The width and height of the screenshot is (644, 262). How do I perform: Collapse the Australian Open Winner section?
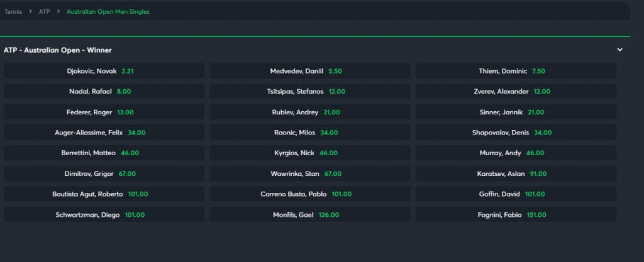tap(619, 50)
